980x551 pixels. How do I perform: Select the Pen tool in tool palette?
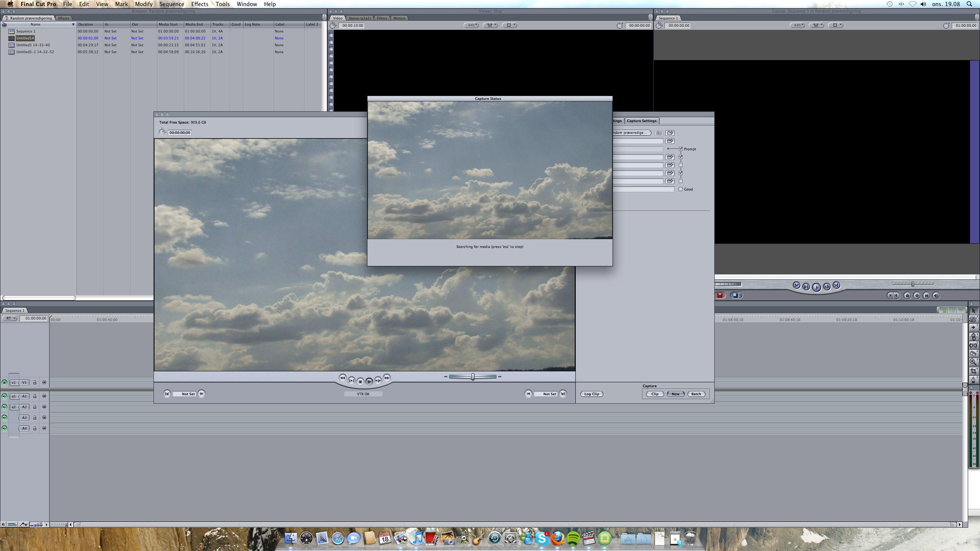coord(973,380)
